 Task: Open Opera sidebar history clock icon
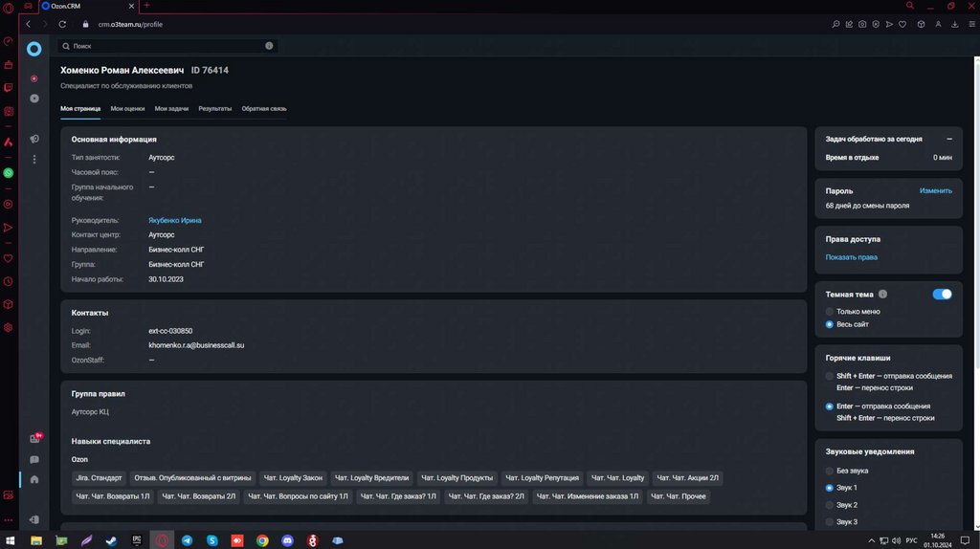[8, 282]
